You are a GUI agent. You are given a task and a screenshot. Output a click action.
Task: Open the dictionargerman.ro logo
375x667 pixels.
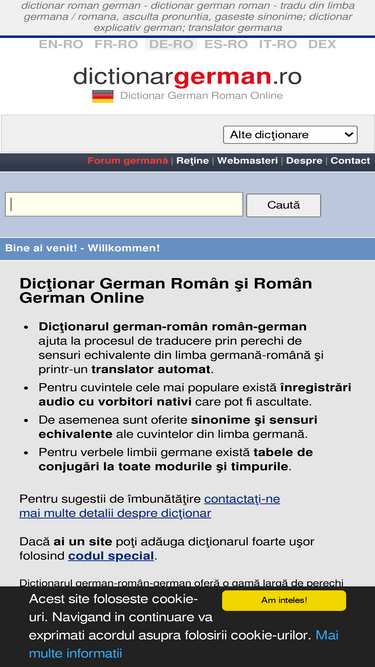point(188,77)
